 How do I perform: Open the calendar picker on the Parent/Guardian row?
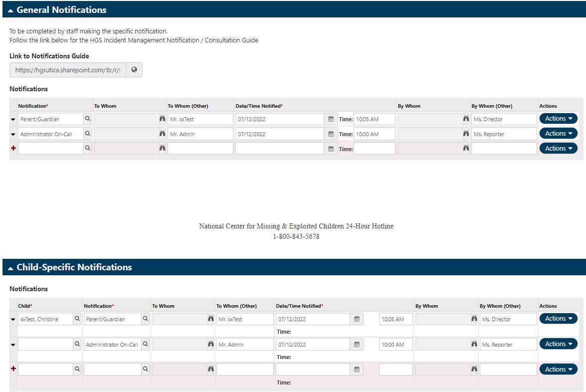pos(331,119)
